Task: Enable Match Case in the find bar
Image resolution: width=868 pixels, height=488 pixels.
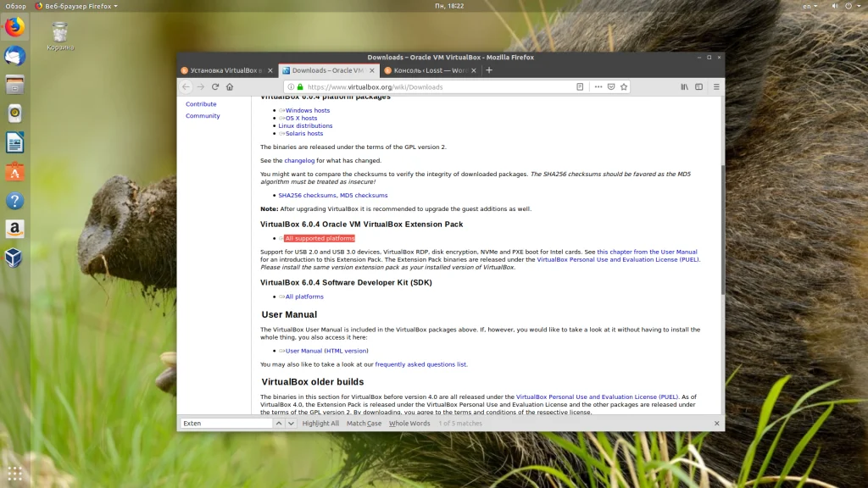Action: 364,424
